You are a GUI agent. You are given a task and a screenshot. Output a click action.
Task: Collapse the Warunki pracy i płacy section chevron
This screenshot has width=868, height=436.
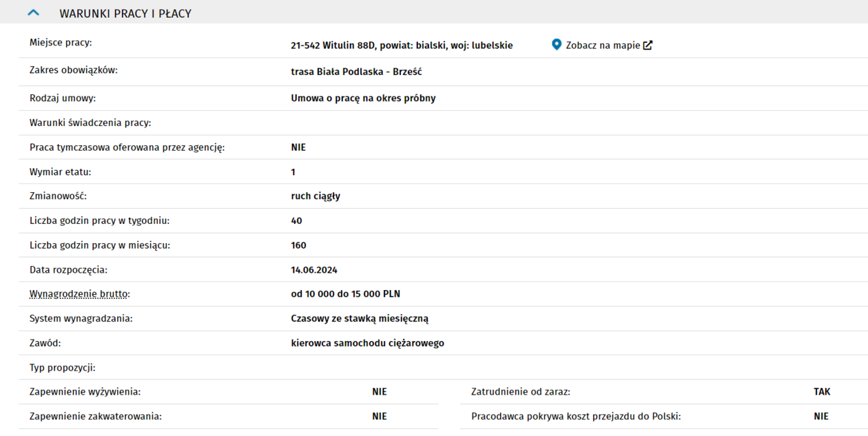pyautogui.click(x=33, y=13)
